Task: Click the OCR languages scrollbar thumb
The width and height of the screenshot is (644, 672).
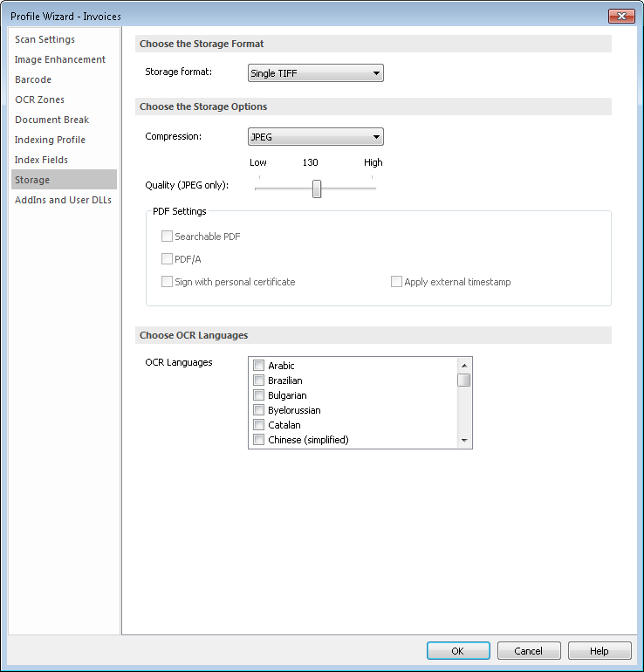Action: pyautogui.click(x=464, y=381)
